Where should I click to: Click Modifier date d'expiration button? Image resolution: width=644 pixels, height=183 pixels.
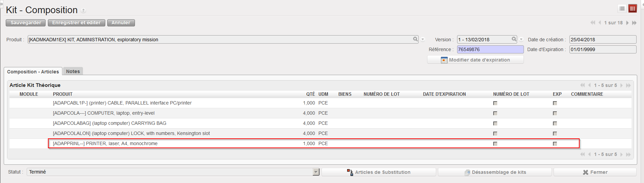coord(475,60)
